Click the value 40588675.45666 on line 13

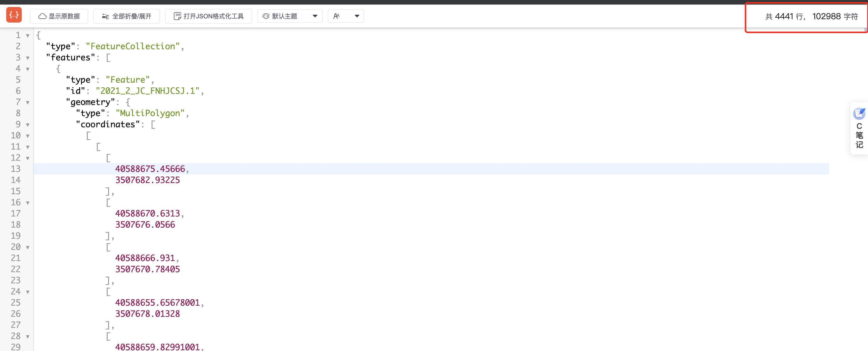pos(150,169)
